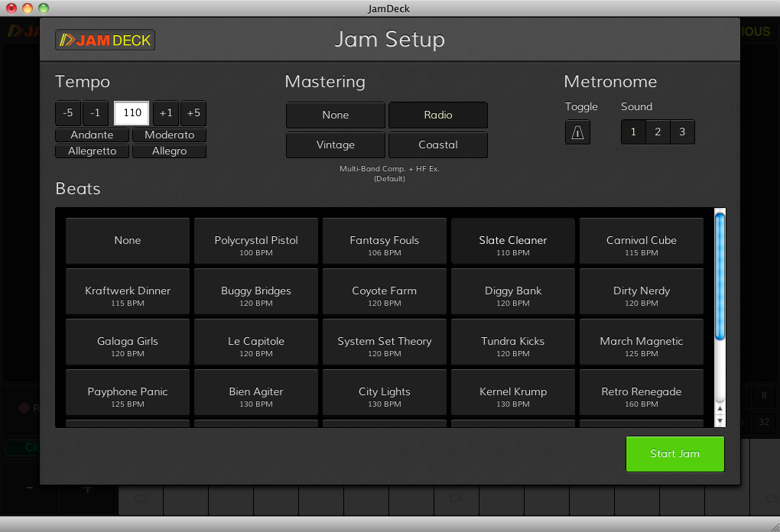The image size is (780, 532).
Task: Pick the Tundra Kicks beat
Action: pos(513,342)
